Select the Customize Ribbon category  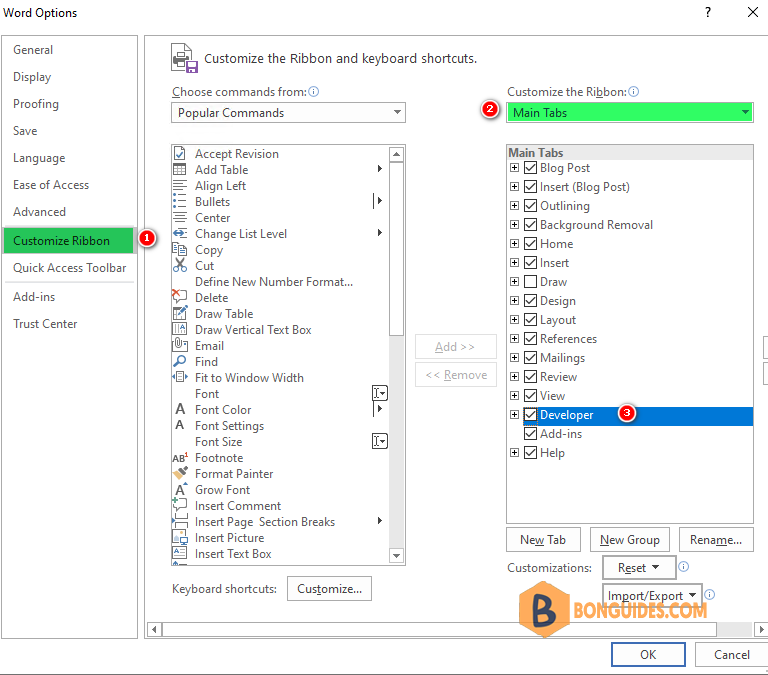click(68, 241)
